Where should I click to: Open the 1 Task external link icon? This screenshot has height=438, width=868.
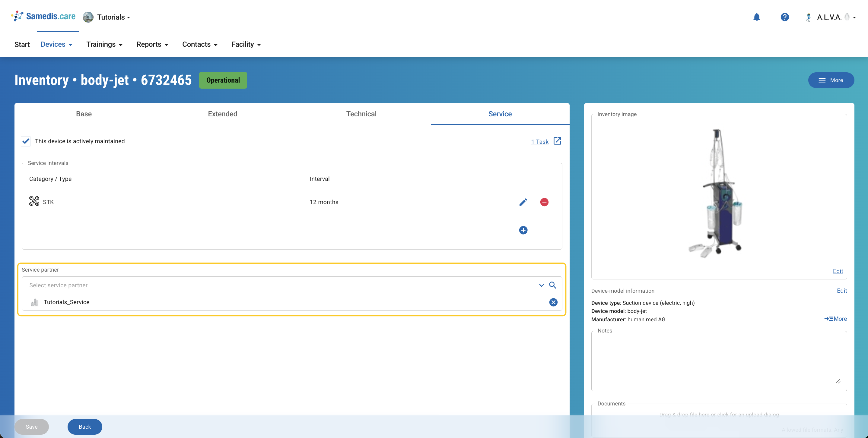coord(557,141)
